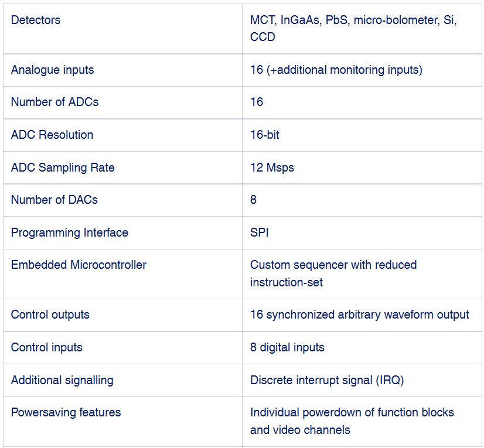Click the Number of ADCs label
Image resolution: width=484 pixels, height=448 pixels.
click(54, 102)
